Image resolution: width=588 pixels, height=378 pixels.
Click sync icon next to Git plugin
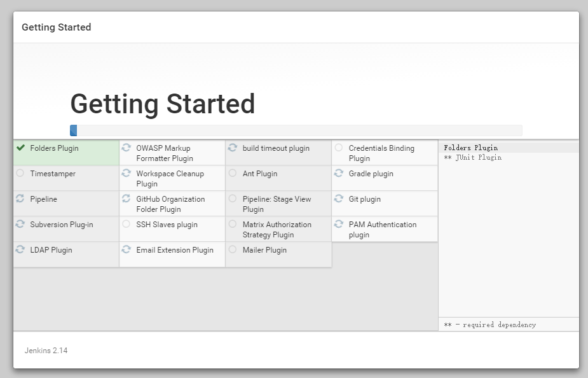pyautogui.click(x=339, y=199)
